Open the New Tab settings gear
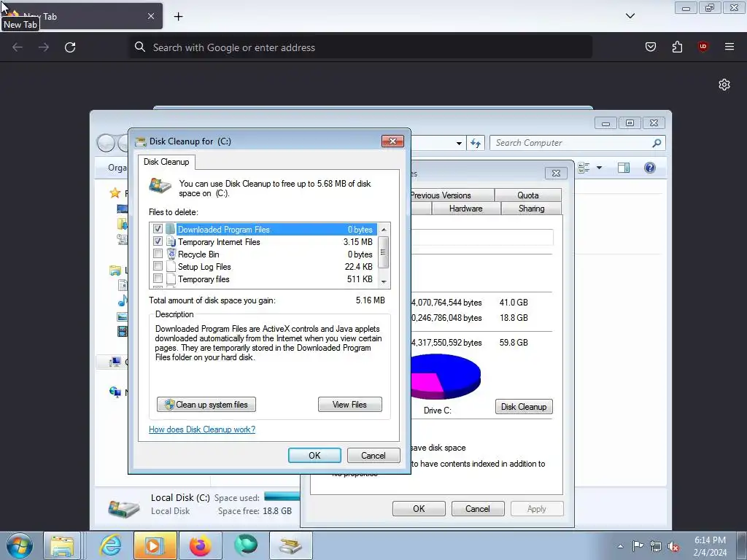Image resolution: width=747 pixels, height=560 pixels. tap(724, 85)
